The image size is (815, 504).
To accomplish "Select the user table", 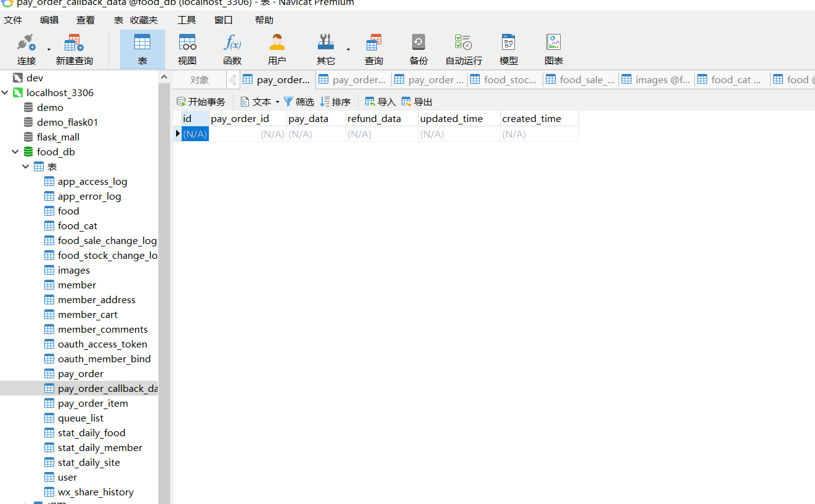I will click(x=67, y=478).
